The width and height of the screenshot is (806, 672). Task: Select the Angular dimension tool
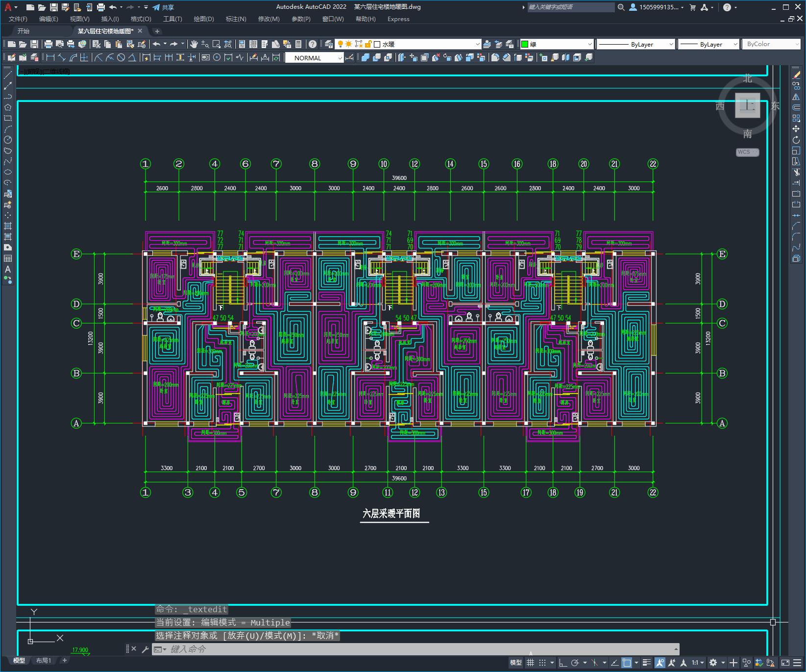pyautogui.click(x=132, y=57)
